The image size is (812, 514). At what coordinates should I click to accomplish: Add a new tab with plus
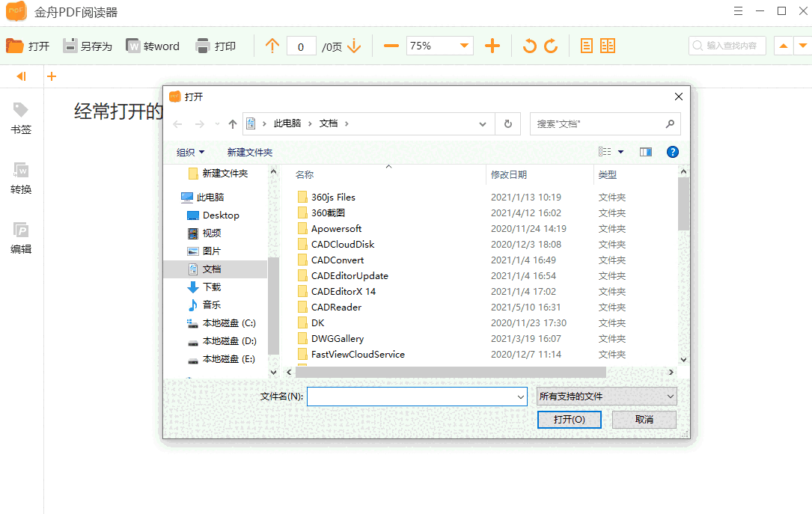click(52, 76)
